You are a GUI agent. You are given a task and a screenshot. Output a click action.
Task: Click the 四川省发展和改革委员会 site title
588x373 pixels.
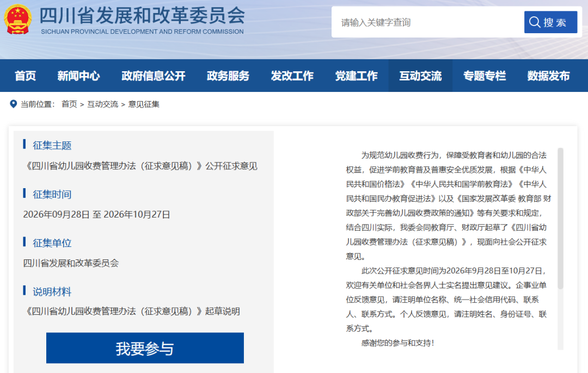142,15
